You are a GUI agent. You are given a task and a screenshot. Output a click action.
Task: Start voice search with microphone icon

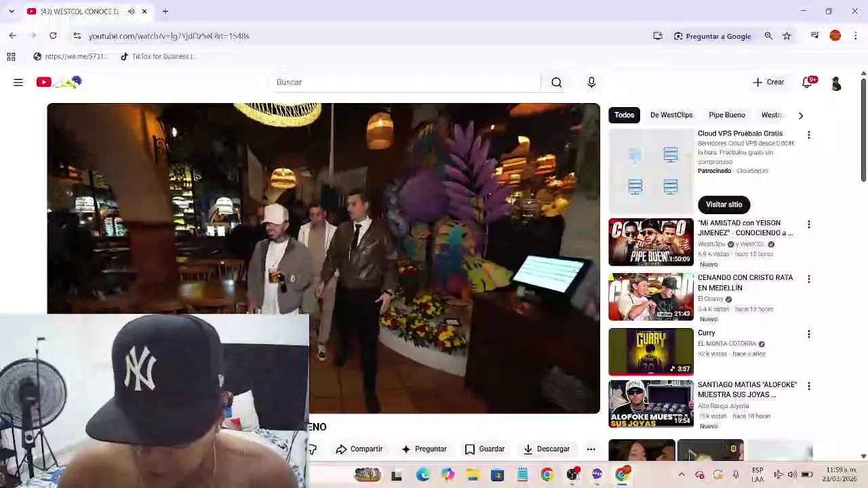click(591, 82)
